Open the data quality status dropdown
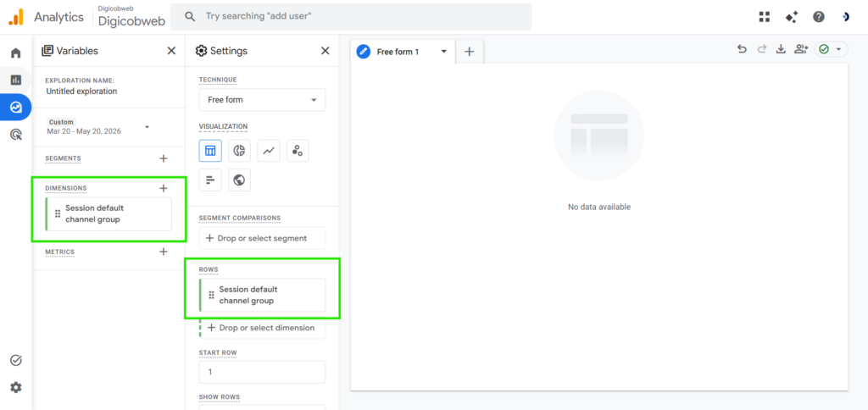The height and width of the screenshot is (410, 868). (x=831, y=49)
